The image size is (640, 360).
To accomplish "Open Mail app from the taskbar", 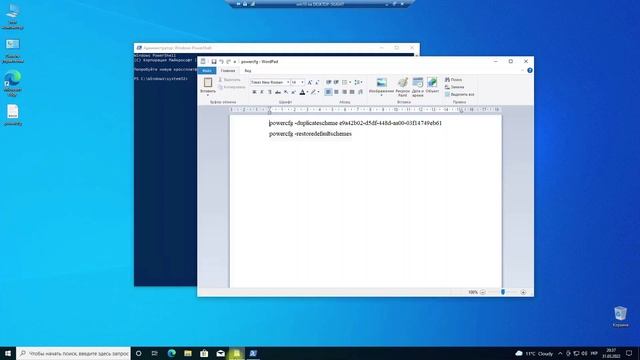I will coord(220,353).
